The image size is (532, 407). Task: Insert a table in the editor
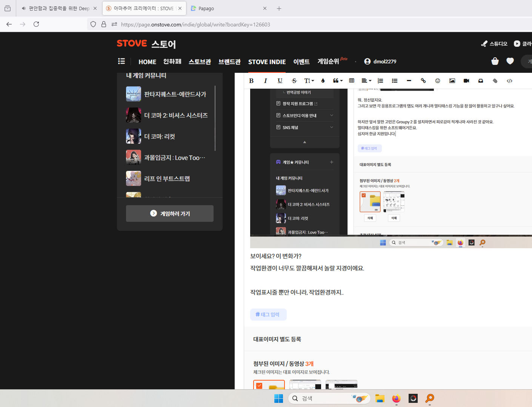click(352, 81)
